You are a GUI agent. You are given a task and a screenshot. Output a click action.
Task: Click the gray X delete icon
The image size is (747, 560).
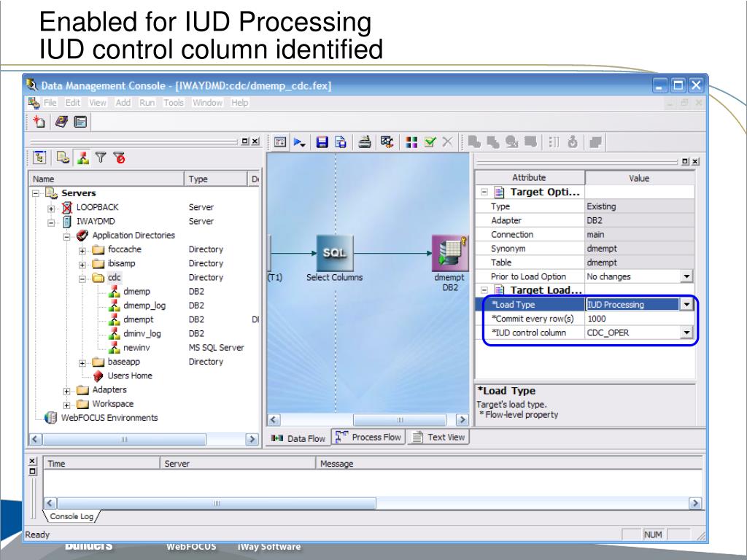click(x=447, y=142)
